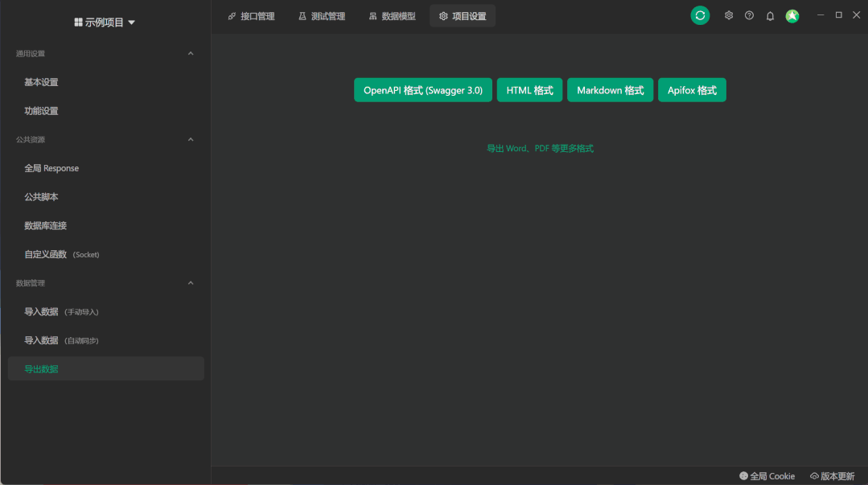Collapse the 数据管理 section
Viewport: 868px width, 485px height.
pos(191,282)
